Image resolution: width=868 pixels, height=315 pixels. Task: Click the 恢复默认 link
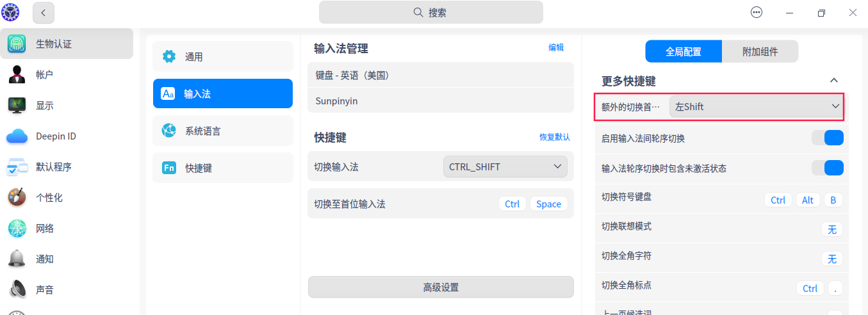coord(554,138)
